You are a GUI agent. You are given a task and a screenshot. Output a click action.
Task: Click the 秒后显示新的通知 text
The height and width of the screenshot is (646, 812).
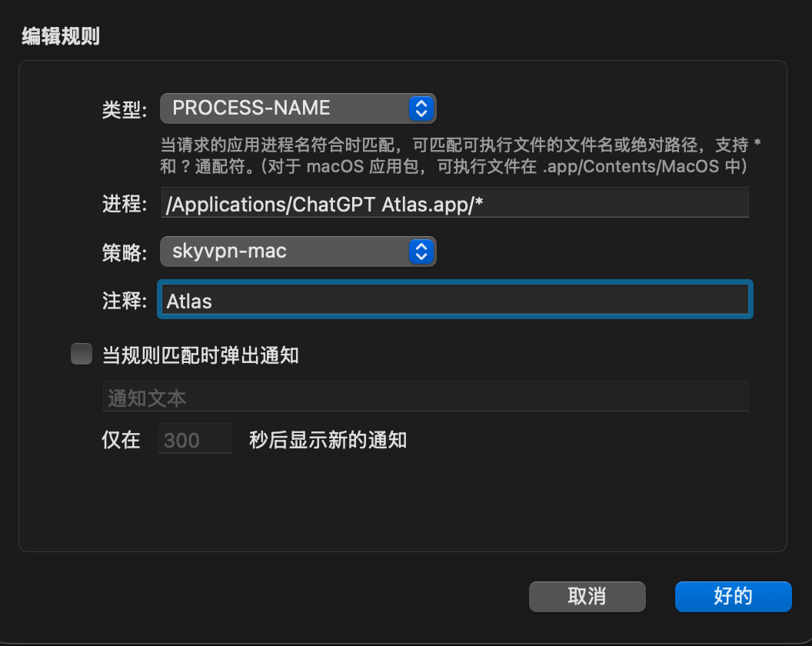328,440
